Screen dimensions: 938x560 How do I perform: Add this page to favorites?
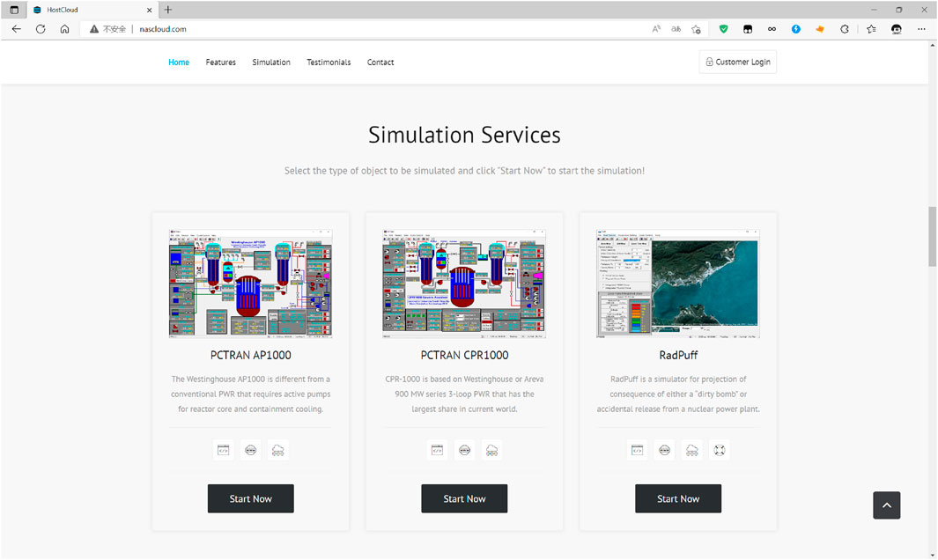tap(697, 29)
